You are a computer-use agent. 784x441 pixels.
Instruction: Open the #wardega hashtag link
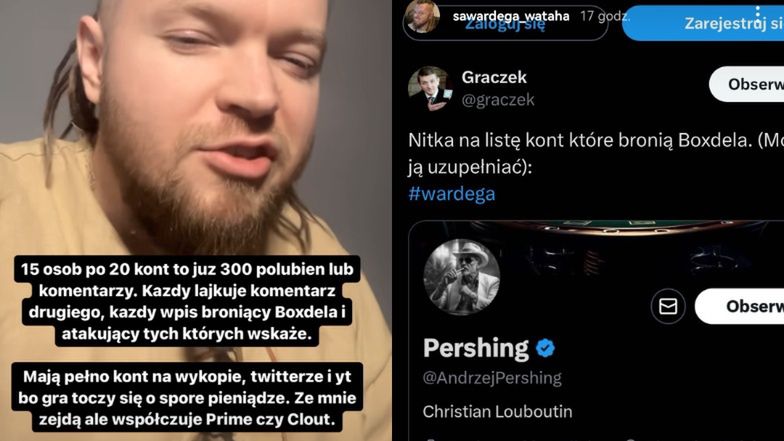(452, 194)
